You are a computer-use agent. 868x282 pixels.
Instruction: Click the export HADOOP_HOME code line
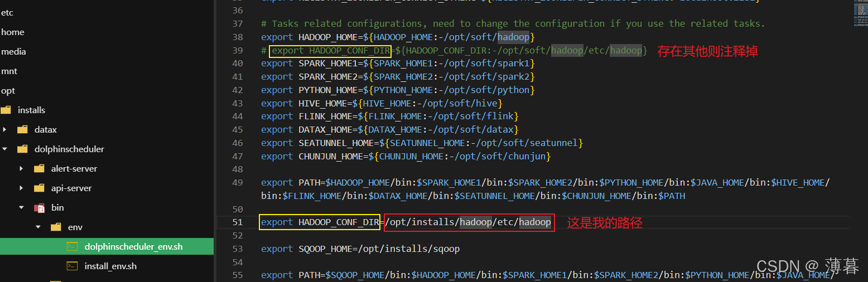pos(398,37)
